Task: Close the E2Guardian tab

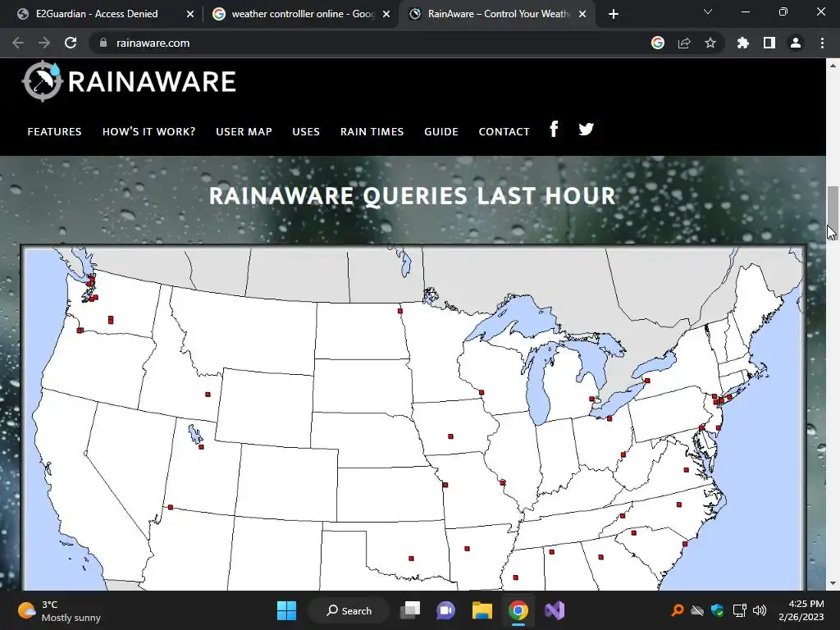Action: (x=190, y=14)
